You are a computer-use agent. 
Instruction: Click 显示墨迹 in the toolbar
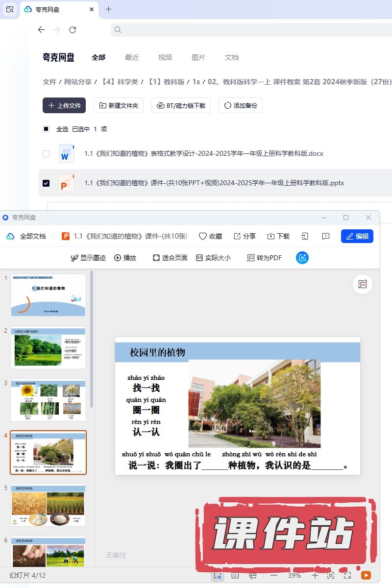point(88,258)
